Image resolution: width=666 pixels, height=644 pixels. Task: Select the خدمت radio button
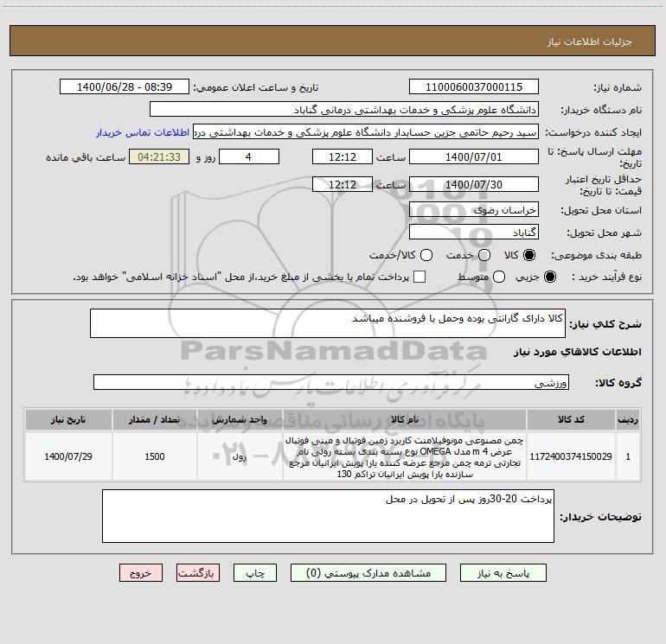pos(484,255)
